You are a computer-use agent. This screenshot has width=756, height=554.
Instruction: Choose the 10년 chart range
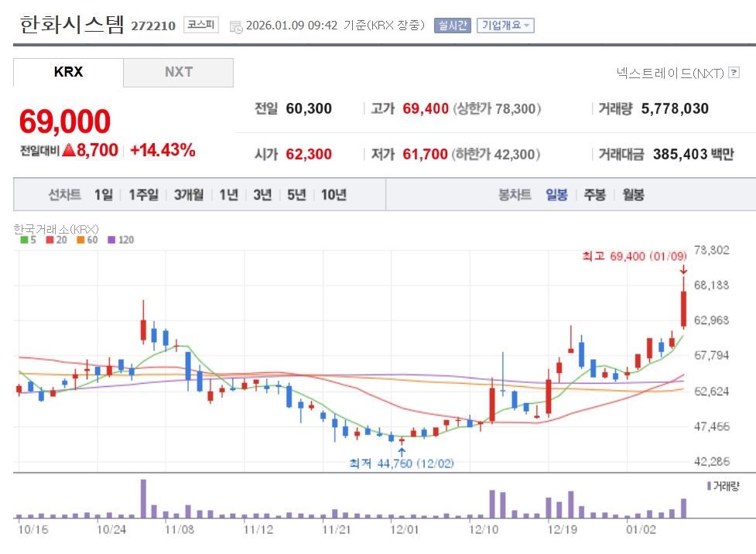[334, 195]
